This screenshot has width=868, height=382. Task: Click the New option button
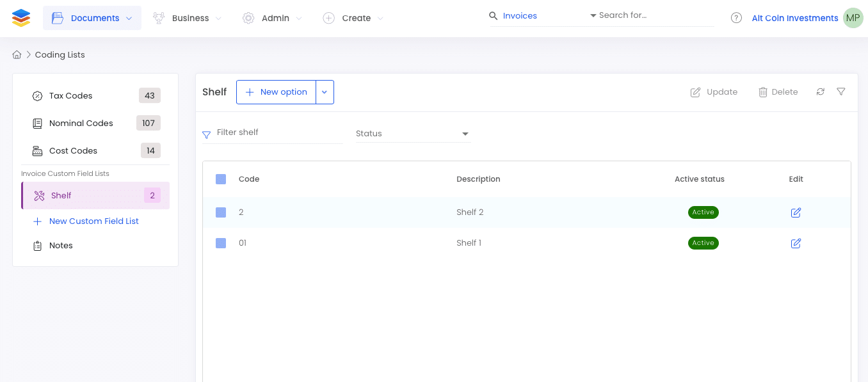coord(277,92)
